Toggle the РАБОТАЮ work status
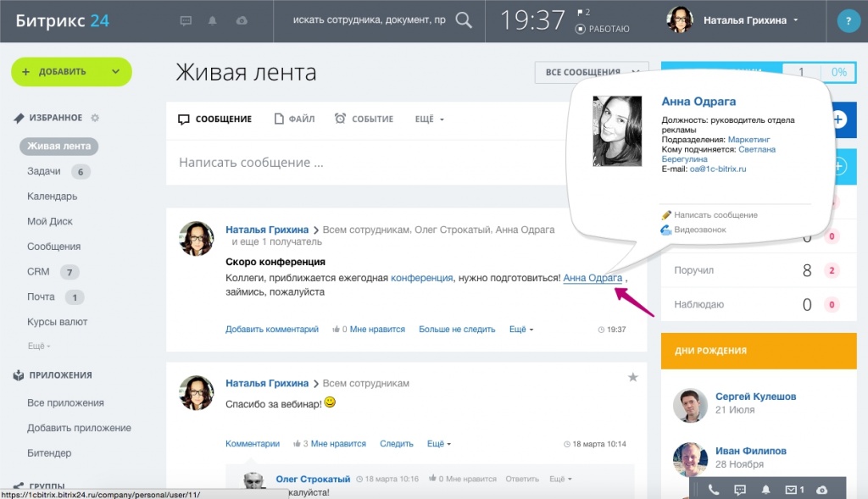 click(x=603, y=29)
